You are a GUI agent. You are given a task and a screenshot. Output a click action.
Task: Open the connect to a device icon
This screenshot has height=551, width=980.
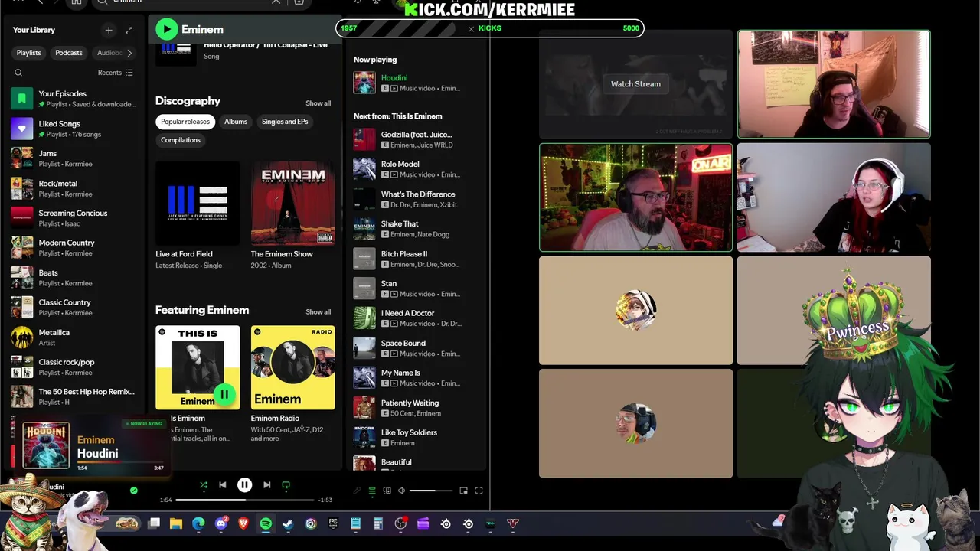(387, 491)
